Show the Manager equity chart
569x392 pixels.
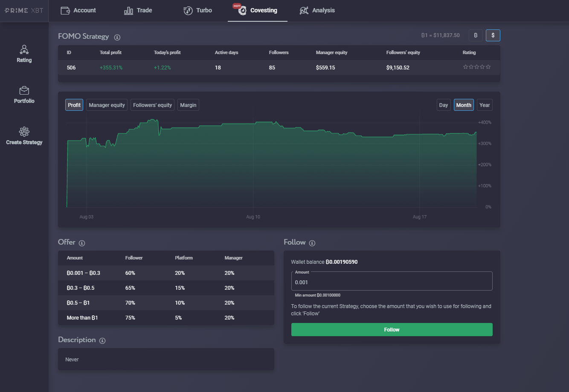coord(107,105)
